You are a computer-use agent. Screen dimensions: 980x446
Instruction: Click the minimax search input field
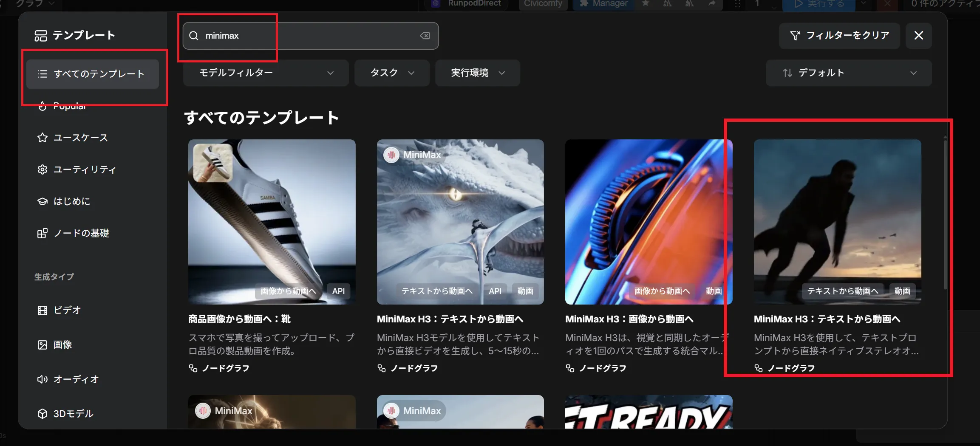(310, 36)
